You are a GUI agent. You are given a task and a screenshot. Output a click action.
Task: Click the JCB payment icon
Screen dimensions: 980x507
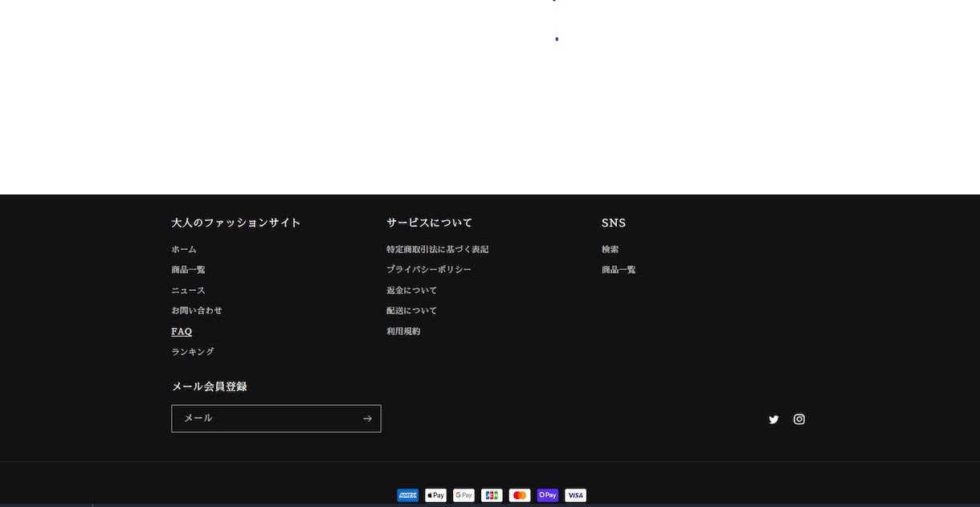click(492, 495)
